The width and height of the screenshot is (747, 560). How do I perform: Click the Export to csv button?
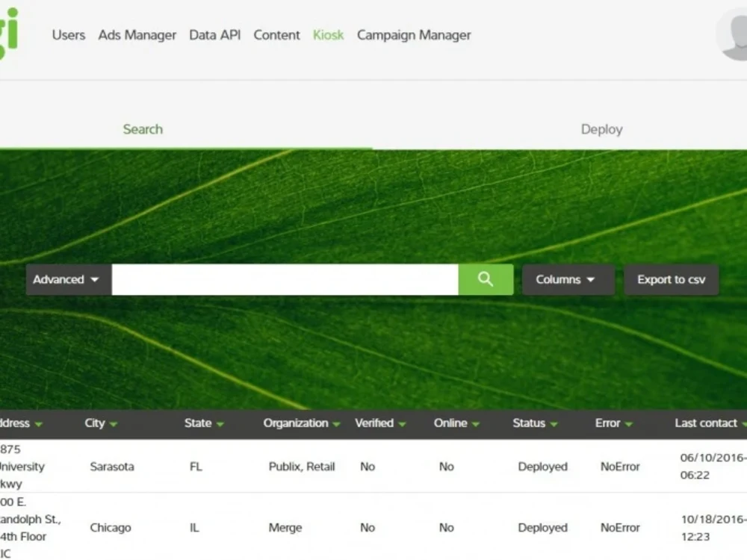(x=671, y=279)
